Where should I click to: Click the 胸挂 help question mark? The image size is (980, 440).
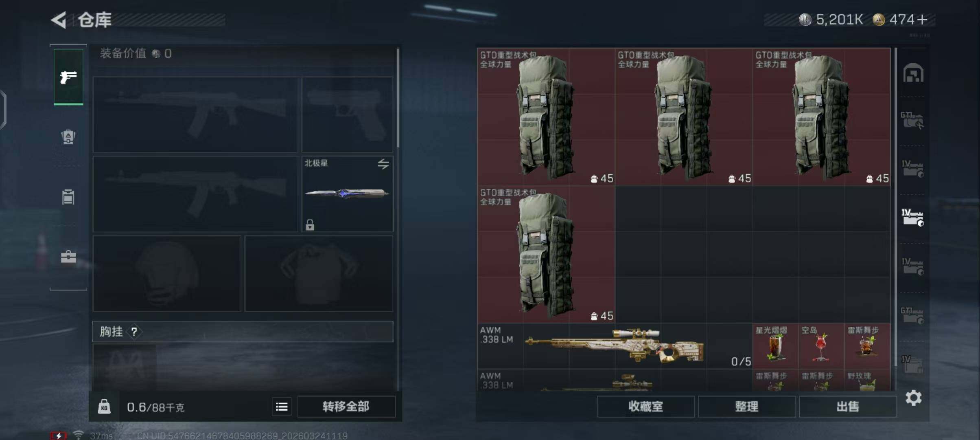click(x=134, y=332)
